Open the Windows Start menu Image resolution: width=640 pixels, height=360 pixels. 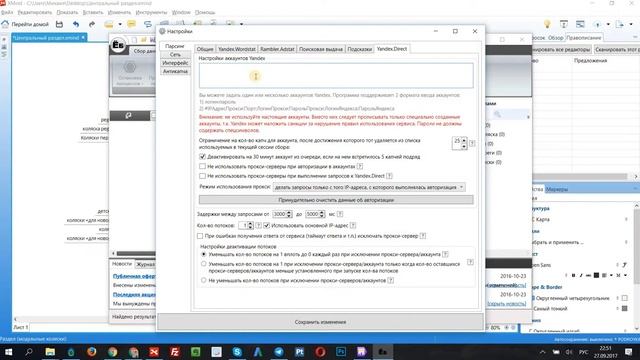(x=8, y=352)
